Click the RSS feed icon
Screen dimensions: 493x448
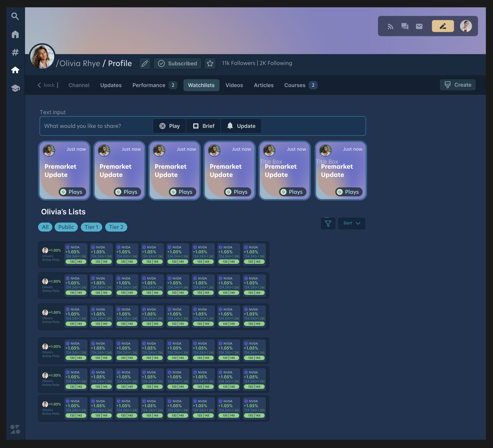pos(390,26)
